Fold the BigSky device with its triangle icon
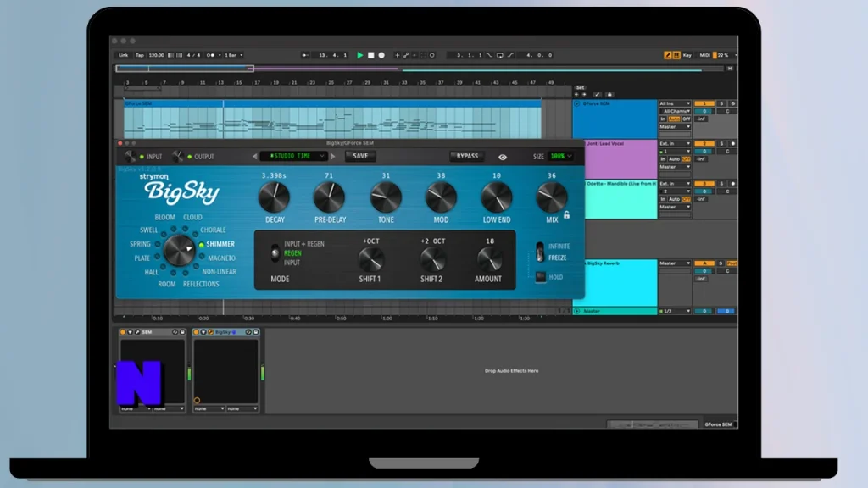Image resolution: width=868 pixels, height=488 pixels. click(x=203, y=332)
